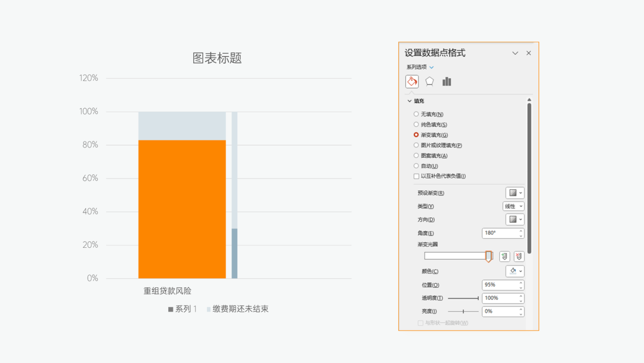Viewport: 644px width, 363px height.
Task: Open the Effects pentagon icon
Action: [430, 81]
